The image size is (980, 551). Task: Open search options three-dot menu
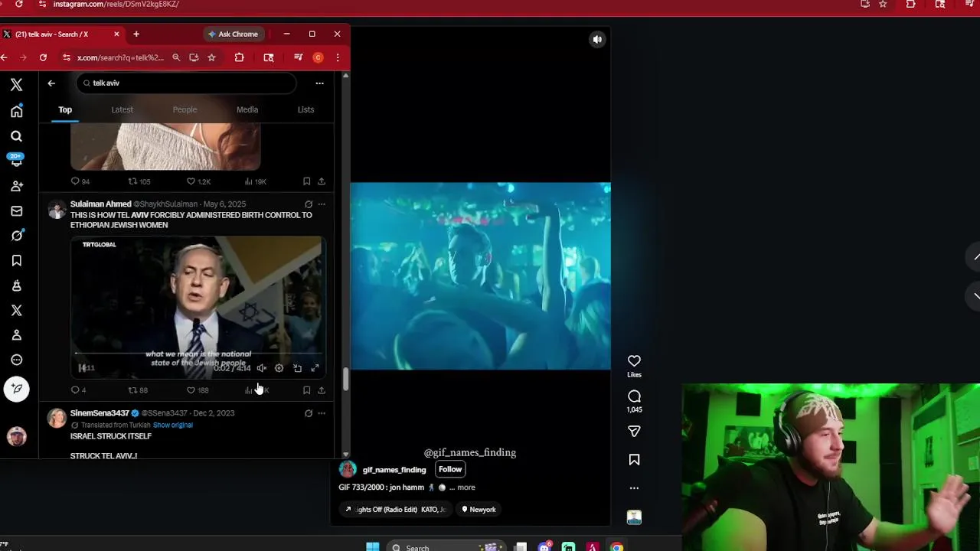[x=319, y=83]
